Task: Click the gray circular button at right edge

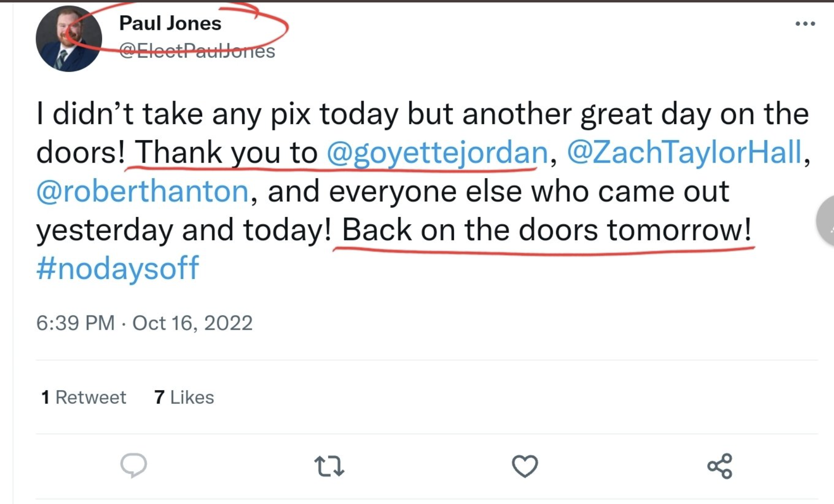Action: click(826, 221)
